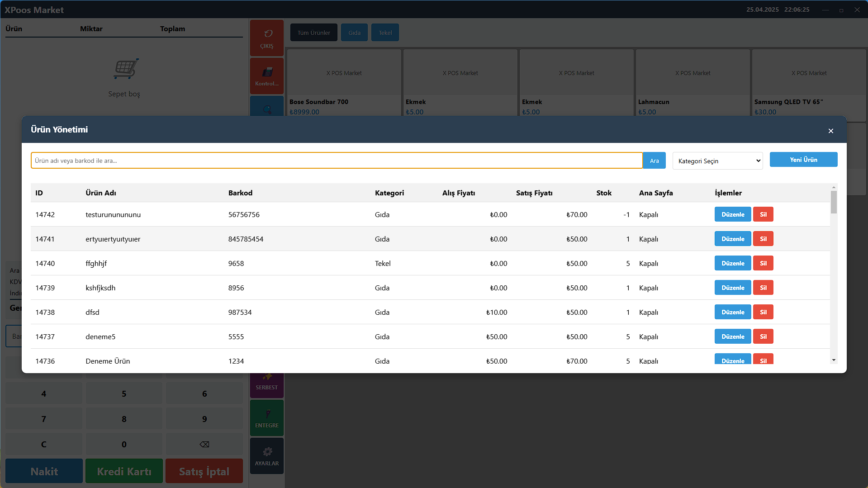Click the Ara search button

pos(654,161)
